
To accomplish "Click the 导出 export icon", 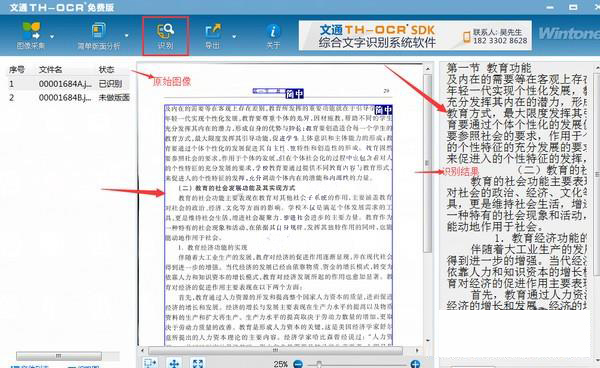I will pyautogui.click(x=213, y=36).
